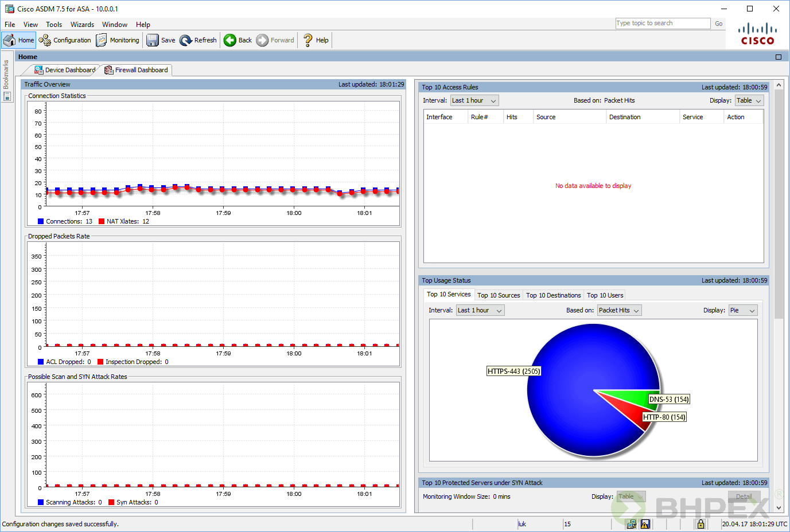Sort by Hits column header

[x=518, y=117]
